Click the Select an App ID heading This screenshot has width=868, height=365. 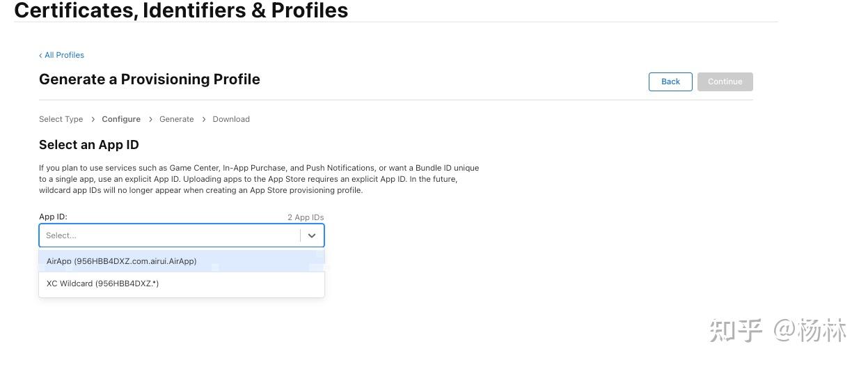(x=89, y=145)
